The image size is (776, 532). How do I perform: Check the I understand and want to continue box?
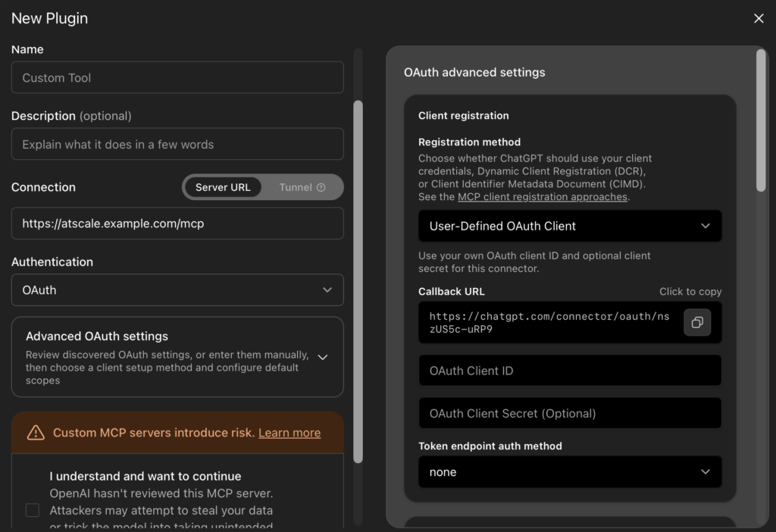click(32, 510)
